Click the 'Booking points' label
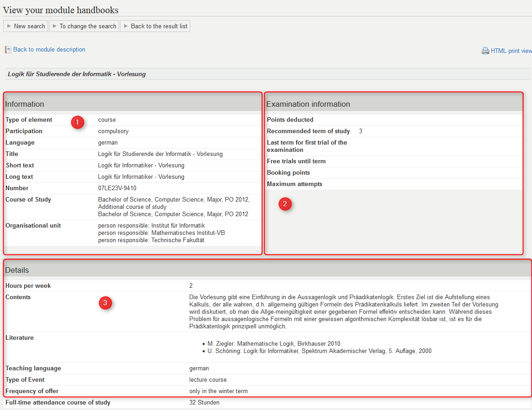The width and height of the screenshot is (532, 410). click(x=288, y=172)
